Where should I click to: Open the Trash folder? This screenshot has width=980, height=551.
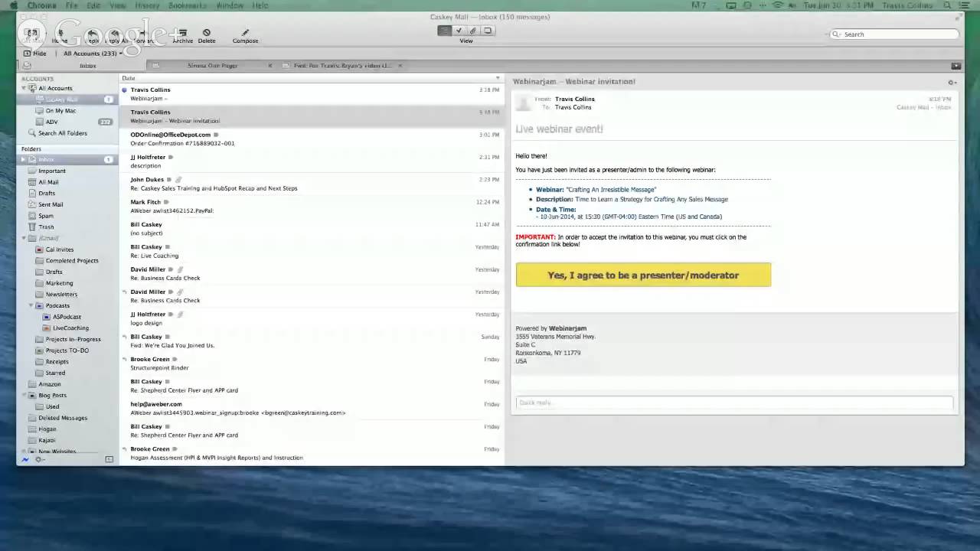46,227
